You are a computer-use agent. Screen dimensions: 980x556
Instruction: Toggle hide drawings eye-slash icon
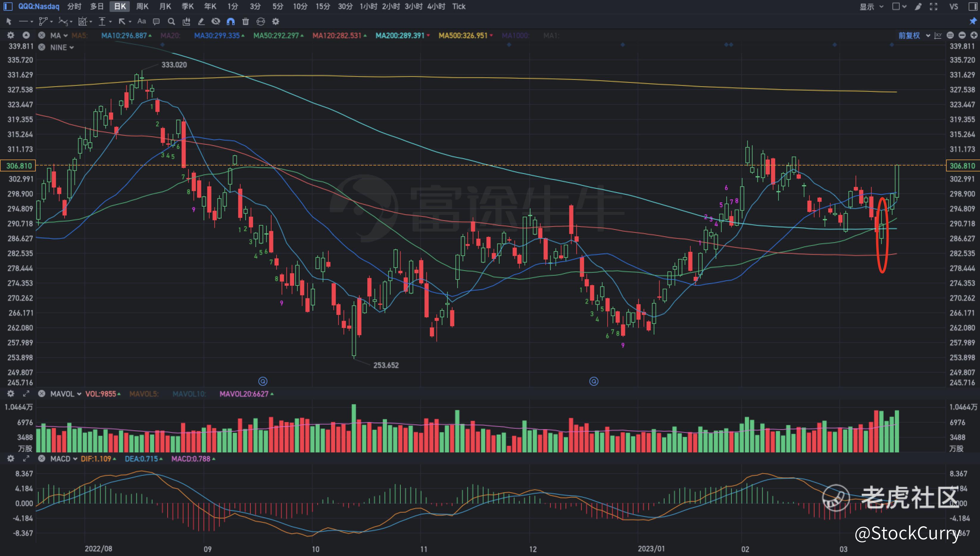216,21
